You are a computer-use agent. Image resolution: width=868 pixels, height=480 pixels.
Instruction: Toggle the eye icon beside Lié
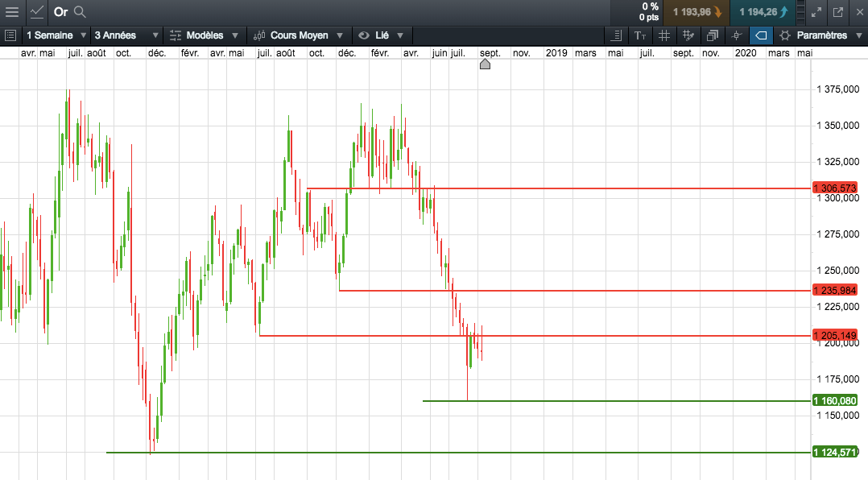(364, 35)
